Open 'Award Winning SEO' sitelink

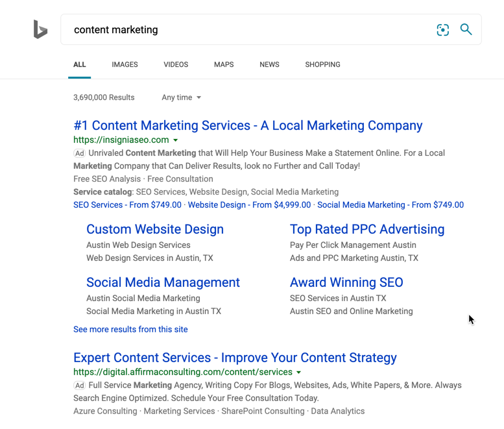pyautogui.click(x=346, y=282)
